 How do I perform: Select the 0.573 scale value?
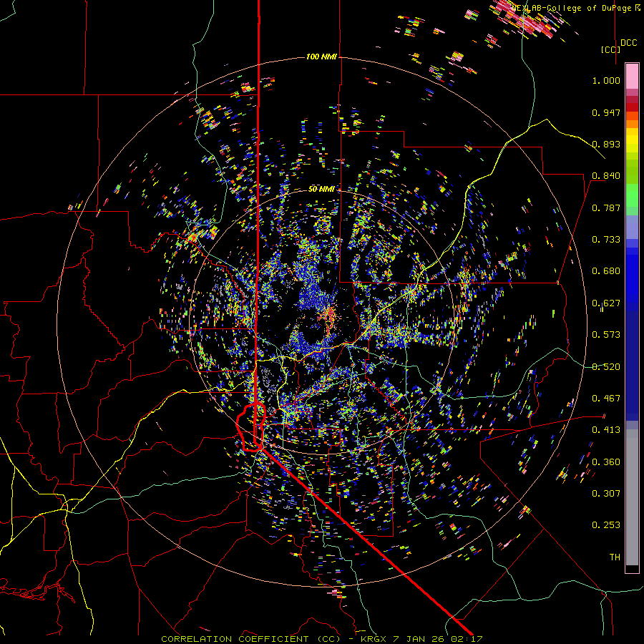point(606,335)
